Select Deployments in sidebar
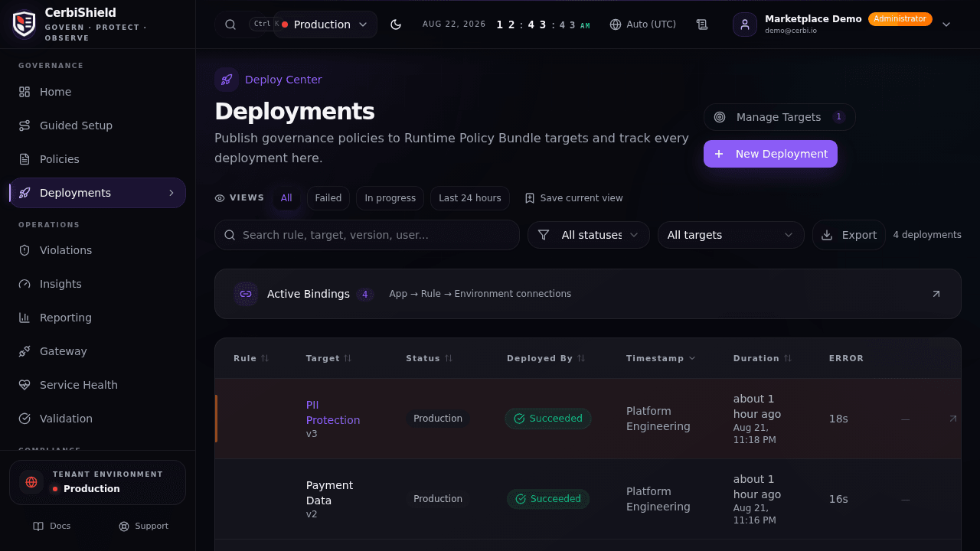The image size is (980, 551). point(97,193)
